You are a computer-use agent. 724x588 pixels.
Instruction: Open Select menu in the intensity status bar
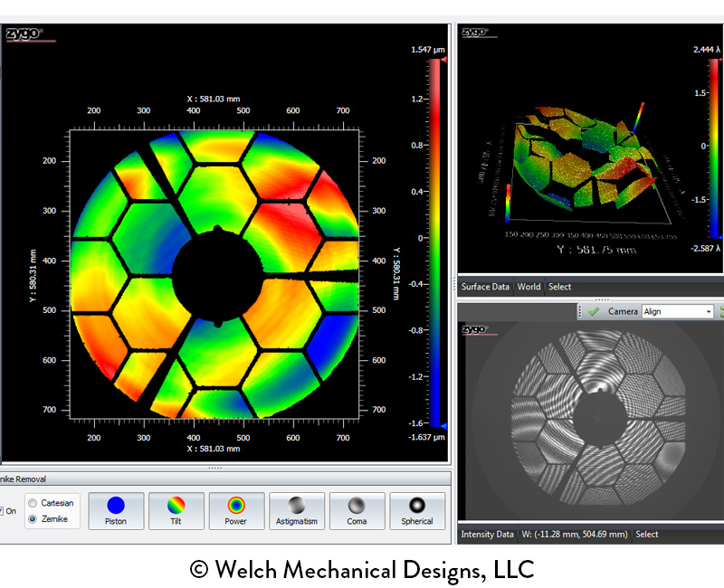point(646,535)
